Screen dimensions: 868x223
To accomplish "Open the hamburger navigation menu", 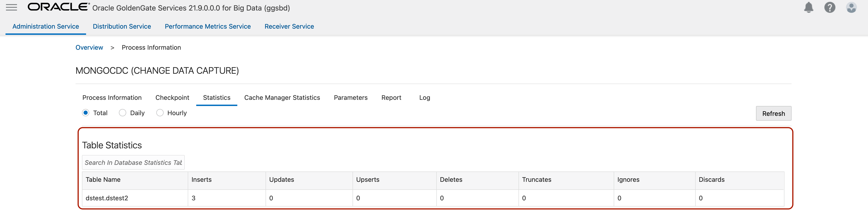I will tap(11, 7).
